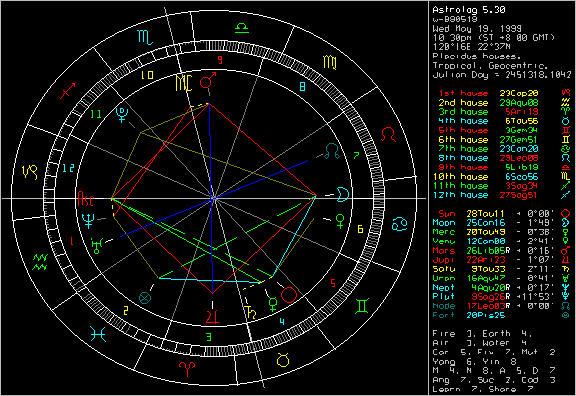Select the Jupi position 22Ari23
This screenshot has height=396, width=576.
pos(486,260)
